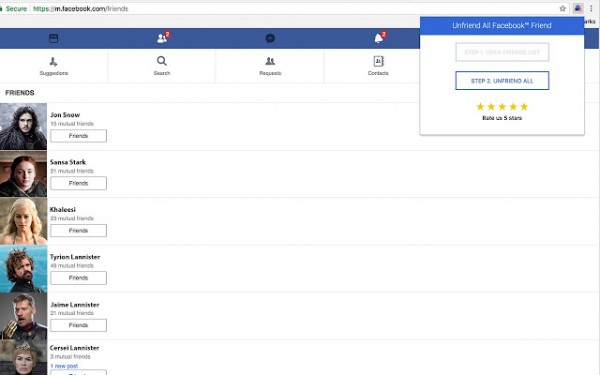Click the Unfriend All extension icon in toolbar
The width and height of the screenshot is (600, 375).
578,8
